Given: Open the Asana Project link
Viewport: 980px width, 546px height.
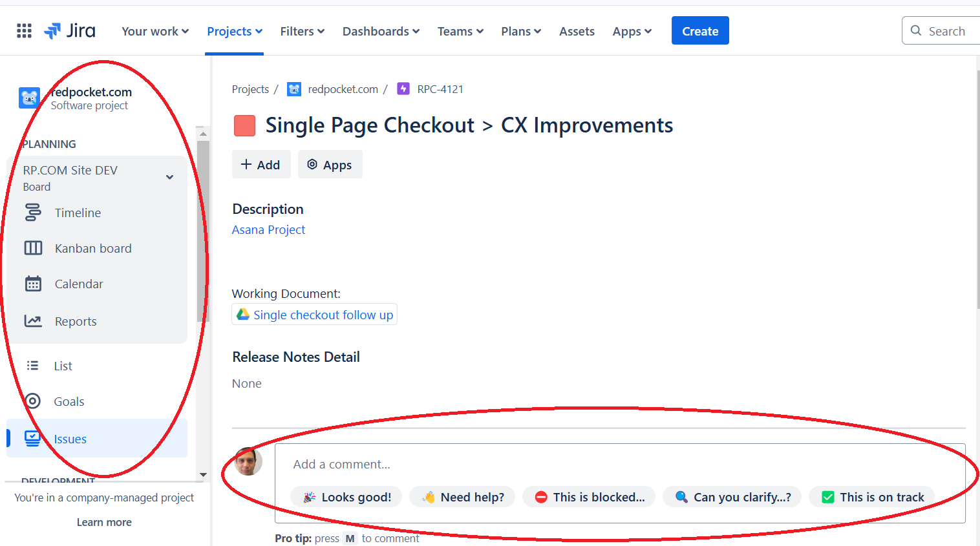Looking at the screenshot, I should coord(268,229).
